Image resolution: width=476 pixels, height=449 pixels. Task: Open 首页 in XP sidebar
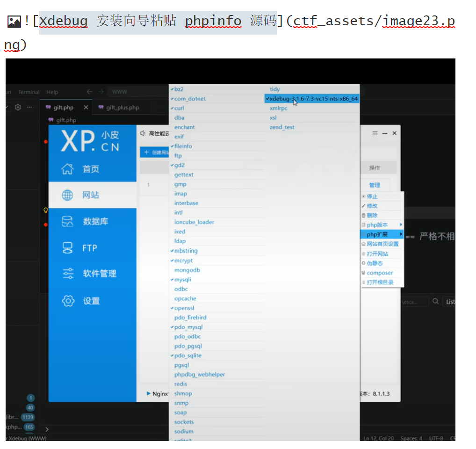pos(92,169)
